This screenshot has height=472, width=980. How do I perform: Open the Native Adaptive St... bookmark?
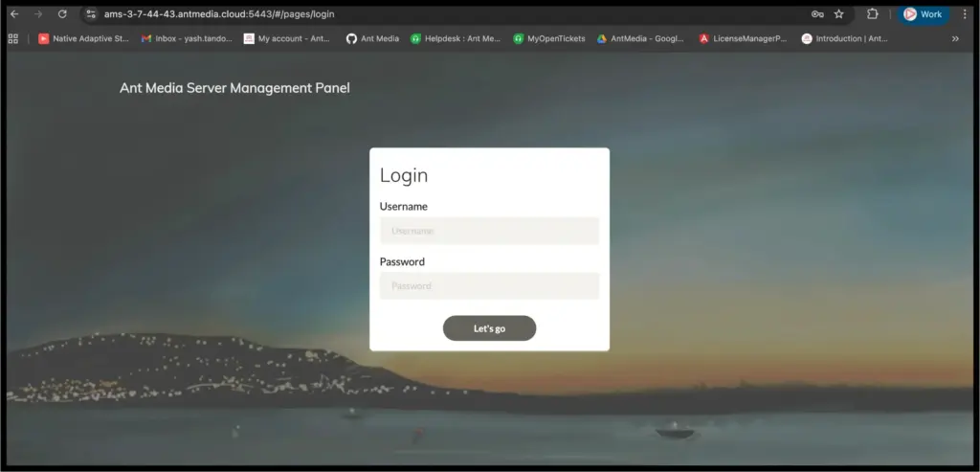click(x=84, y=38)
